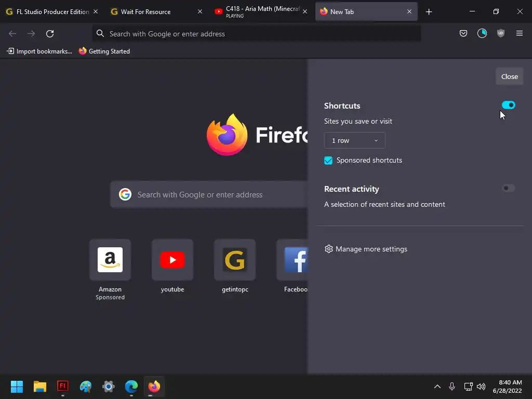Viewport: 532px width, 399px height.
Task: Open Manage more settings link
Action: [371, 249]
